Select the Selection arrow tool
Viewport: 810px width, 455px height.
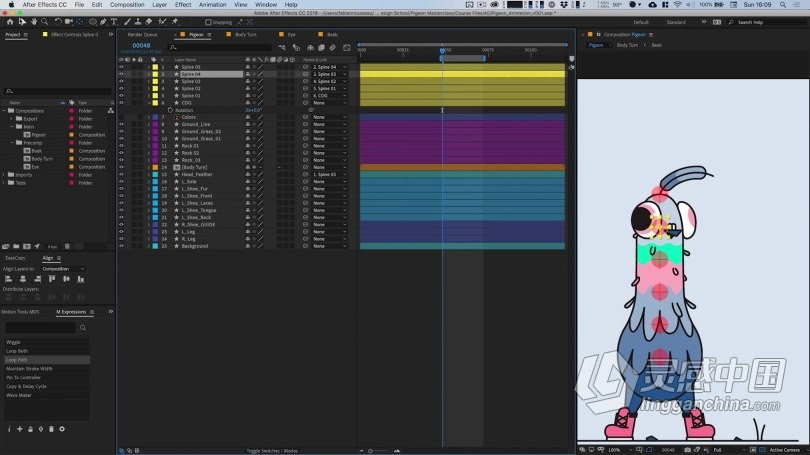22,22
